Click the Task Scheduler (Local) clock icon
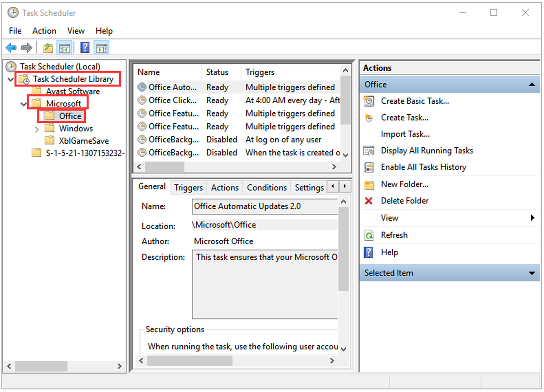Screen dimensions: 544x392 [x=11, y=67]
